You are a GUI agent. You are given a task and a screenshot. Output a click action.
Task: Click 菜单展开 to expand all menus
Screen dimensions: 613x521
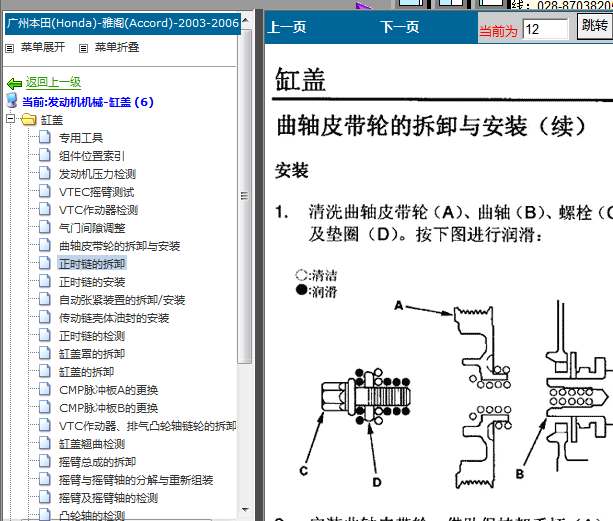coord(43,47)
